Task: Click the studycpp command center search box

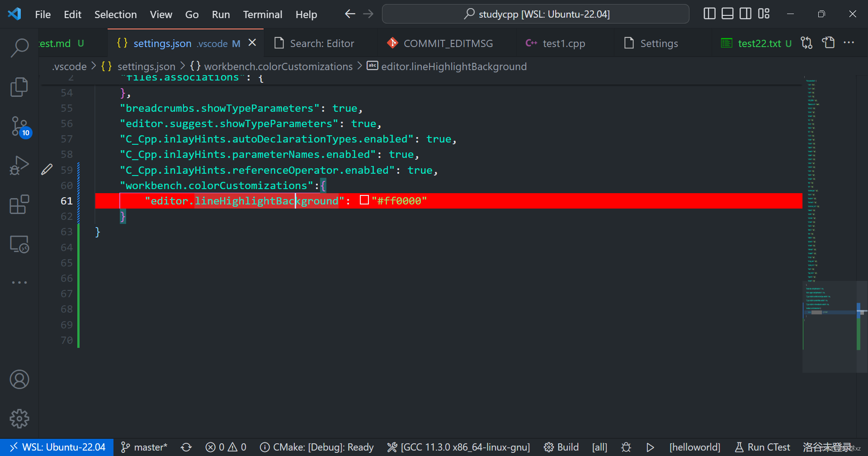Action: [x=535, y=14]
